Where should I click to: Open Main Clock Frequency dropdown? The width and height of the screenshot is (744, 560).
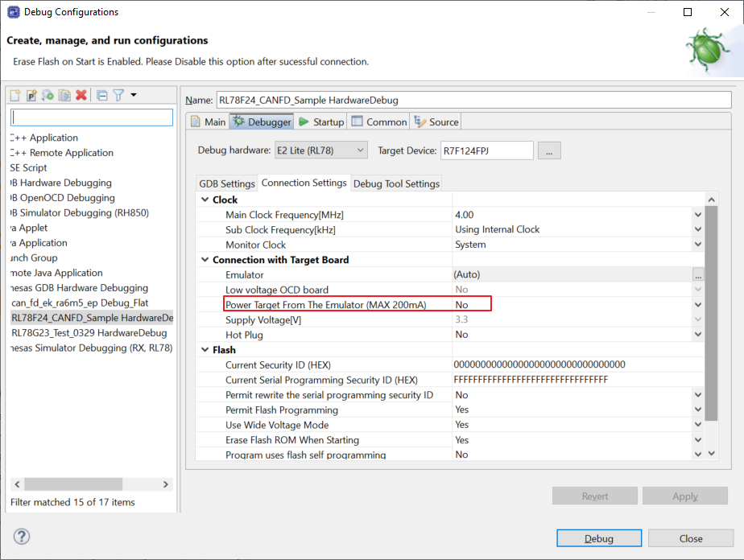[x=697, y=215]
